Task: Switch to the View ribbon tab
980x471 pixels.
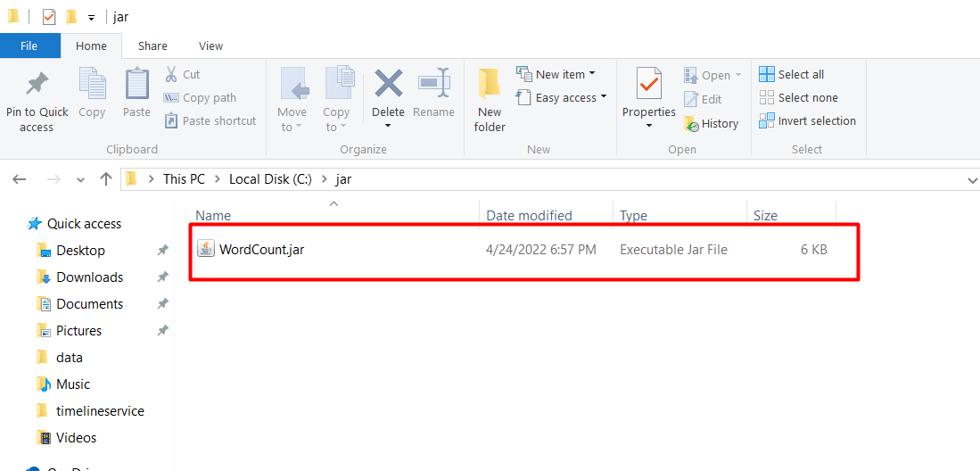Action: coord(210,45)
